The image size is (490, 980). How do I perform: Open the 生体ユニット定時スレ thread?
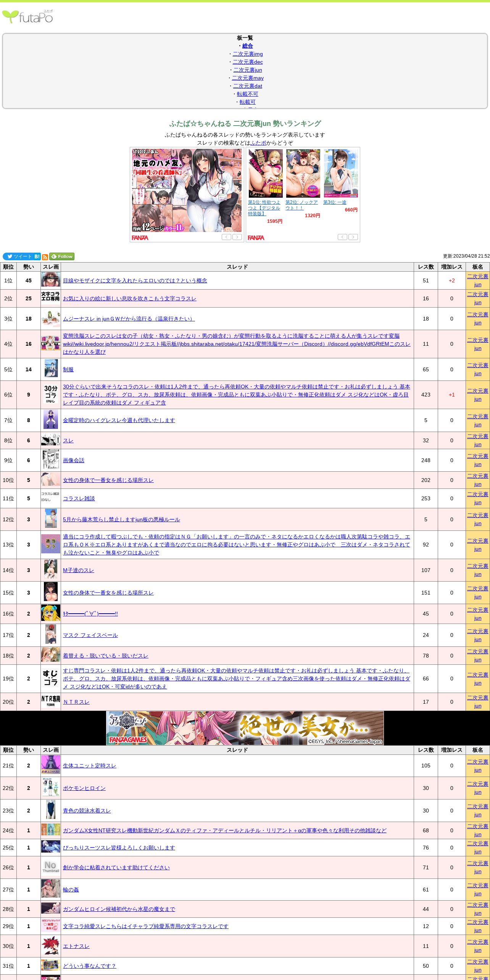coord(90,766)
